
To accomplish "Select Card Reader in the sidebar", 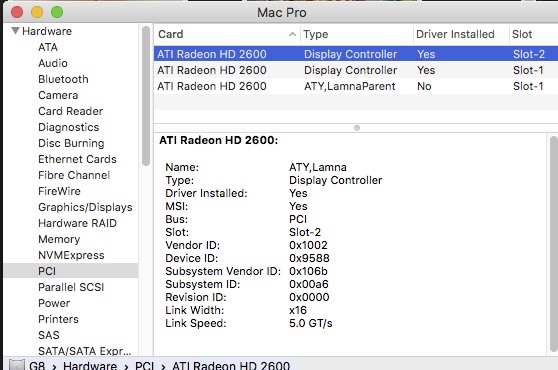I will pyautogui.click(x=70, y=111).
